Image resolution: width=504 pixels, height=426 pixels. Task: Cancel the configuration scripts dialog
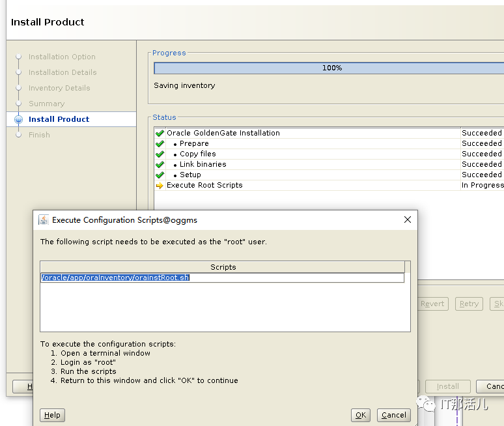393,415
